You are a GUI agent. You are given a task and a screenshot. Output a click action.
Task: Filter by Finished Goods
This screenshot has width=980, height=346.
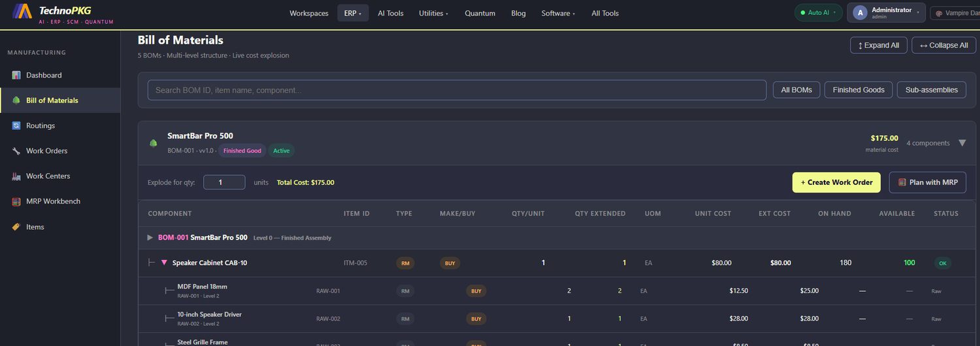(x=858, y=90)
